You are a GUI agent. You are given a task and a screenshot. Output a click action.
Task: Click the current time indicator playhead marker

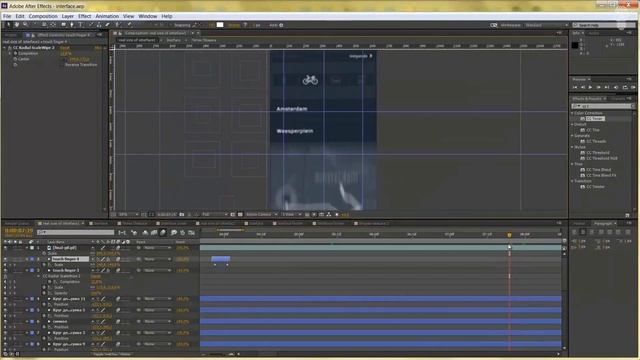(509, 235)
